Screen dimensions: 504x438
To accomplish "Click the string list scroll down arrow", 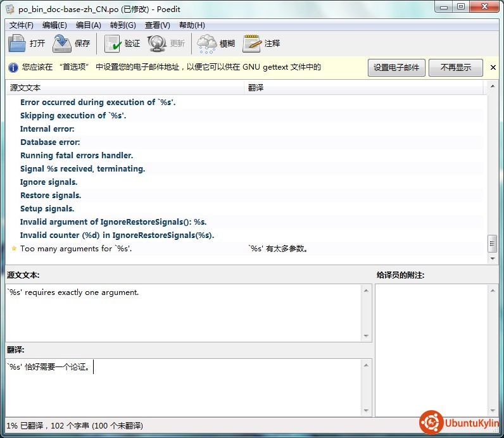I will [493, 259].
